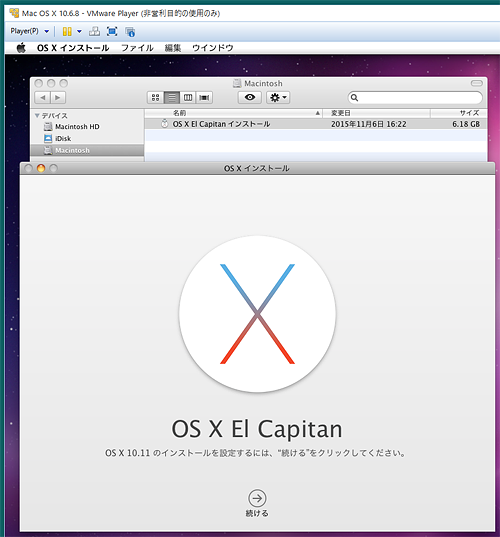Click the Finder search field

[415, 98]
